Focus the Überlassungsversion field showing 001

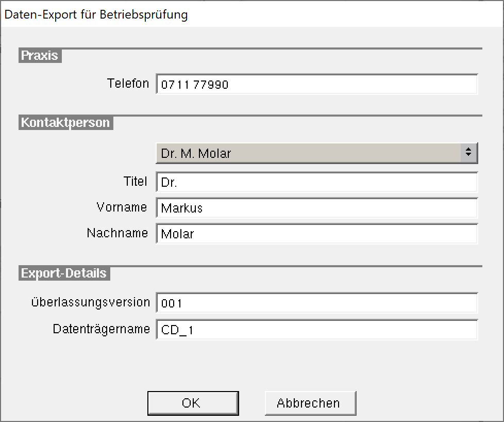point(316,303)
